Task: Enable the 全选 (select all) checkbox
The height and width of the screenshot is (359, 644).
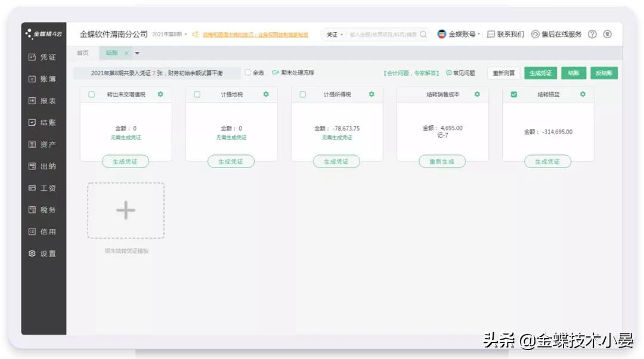Action: (247, 72)
